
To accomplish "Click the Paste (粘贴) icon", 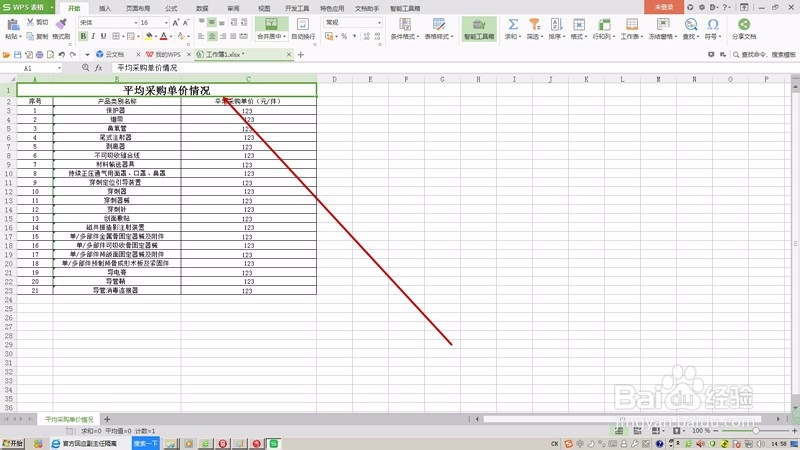I will pos(13,24).
